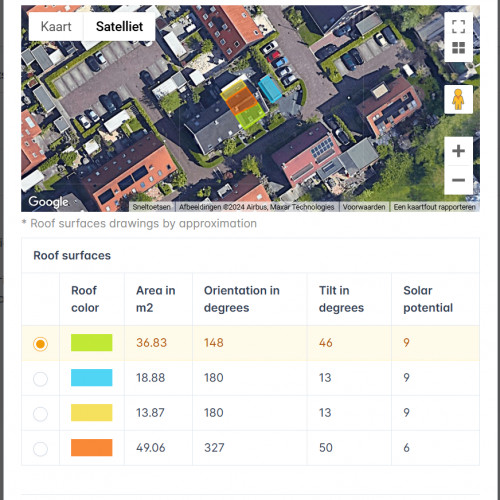The height and width of the screenshot is (500, 500).
Task: Select the green roof surface radio button
Action: 40,344
